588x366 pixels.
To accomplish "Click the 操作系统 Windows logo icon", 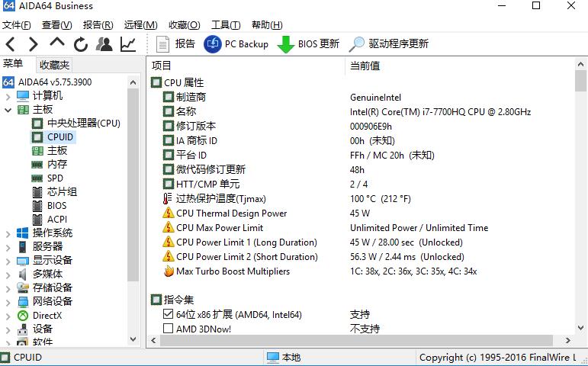I will tap(23, 233).
